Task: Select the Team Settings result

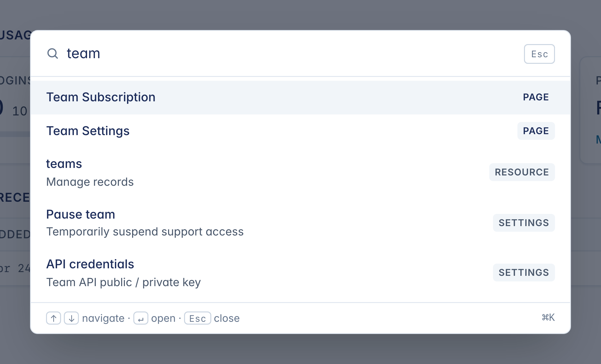Action: (x=88, y=131)
